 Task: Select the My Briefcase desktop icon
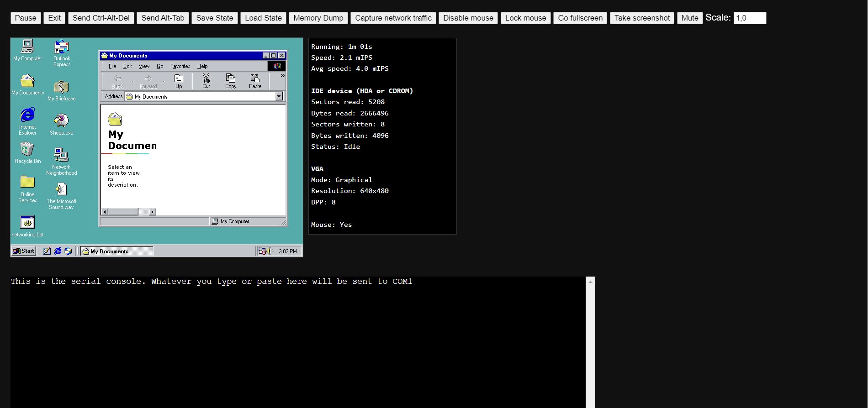(62, 91)
